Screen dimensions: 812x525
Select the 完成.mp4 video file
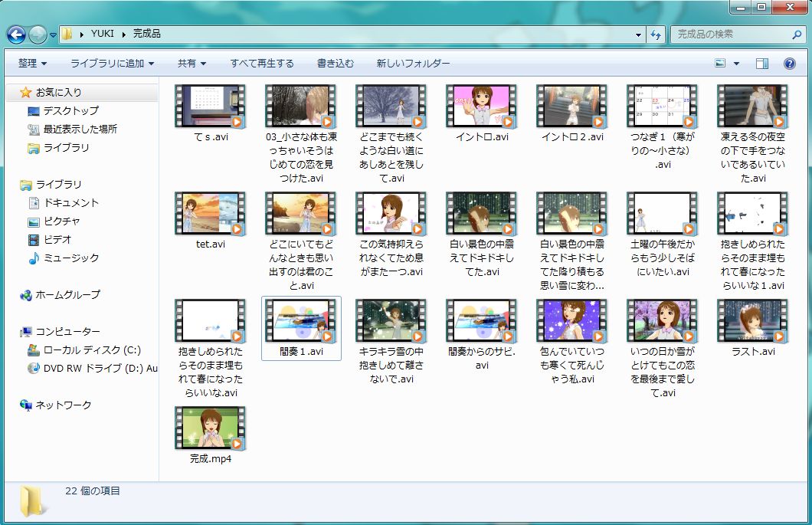pyautogui.click(x=210, y=435)
